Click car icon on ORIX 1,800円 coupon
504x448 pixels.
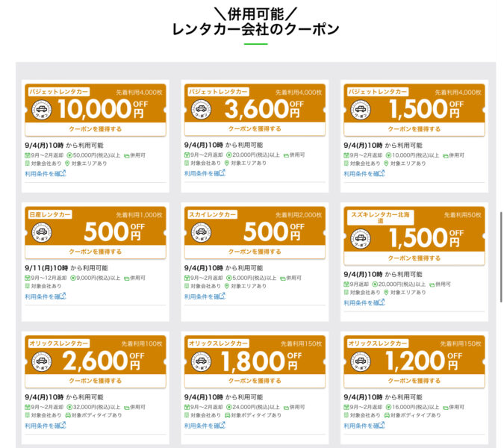click(x=201, y=361)
